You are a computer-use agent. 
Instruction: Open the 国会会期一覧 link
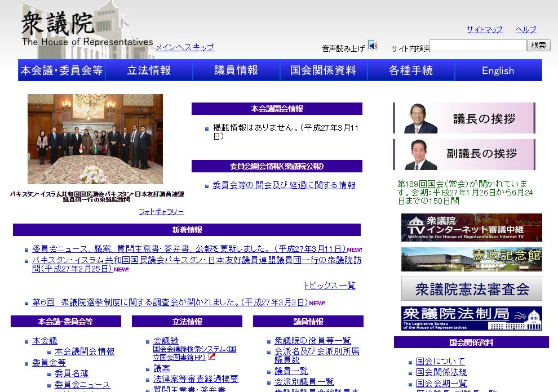coord(441,383)
